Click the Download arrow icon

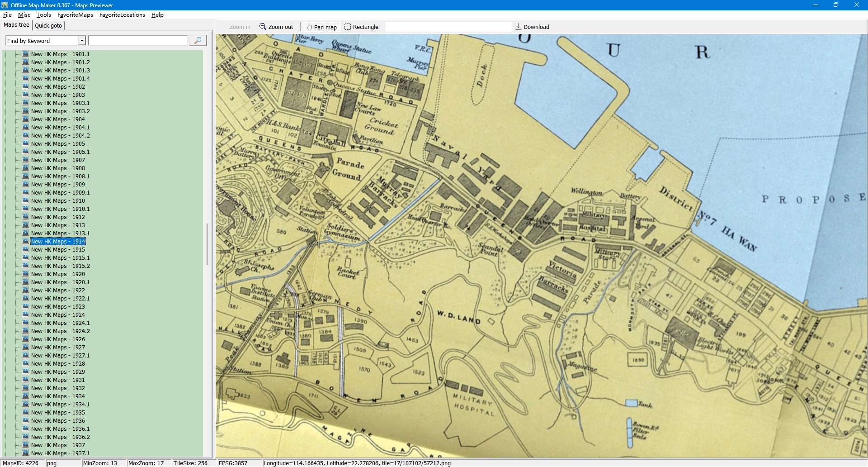[519, 27]
